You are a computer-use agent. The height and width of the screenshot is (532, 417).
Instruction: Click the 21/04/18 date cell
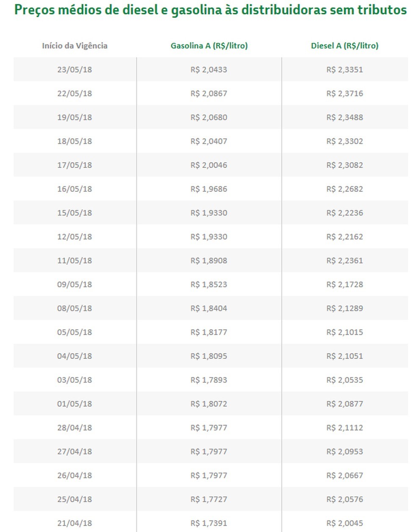tap(75, 523)
